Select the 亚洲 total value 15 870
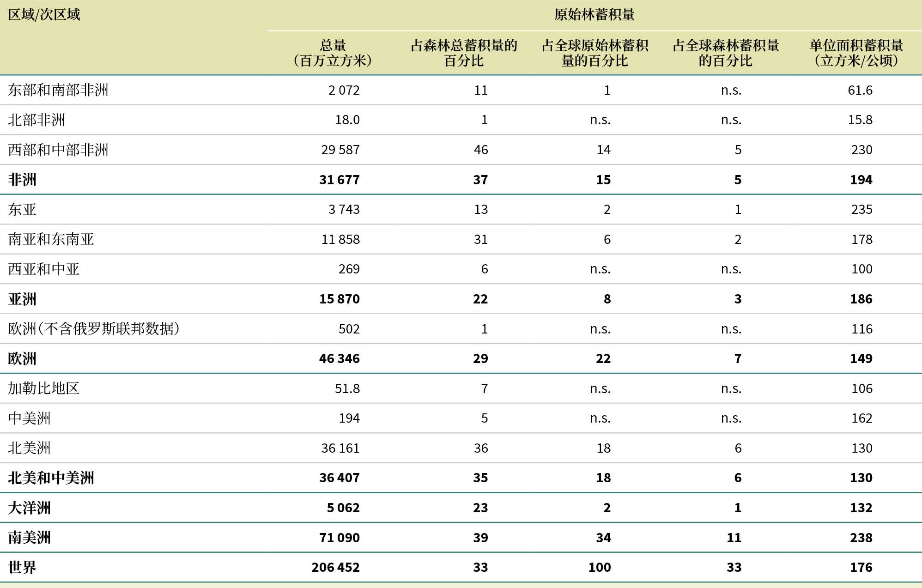 pos(339,299)
